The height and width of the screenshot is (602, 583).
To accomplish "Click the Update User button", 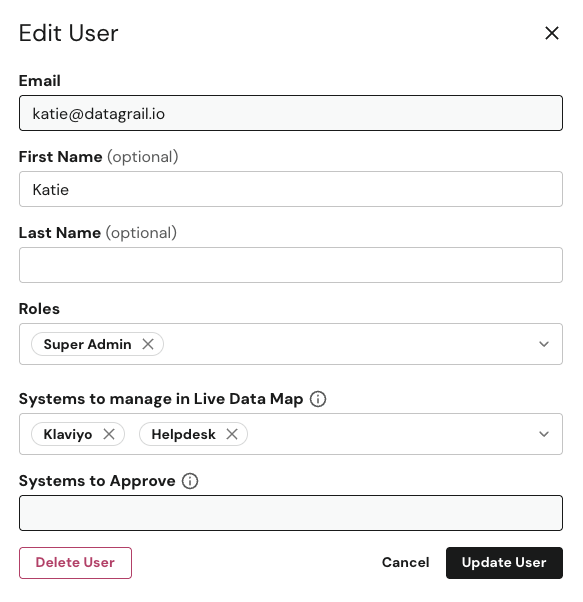I will (504, 563).
